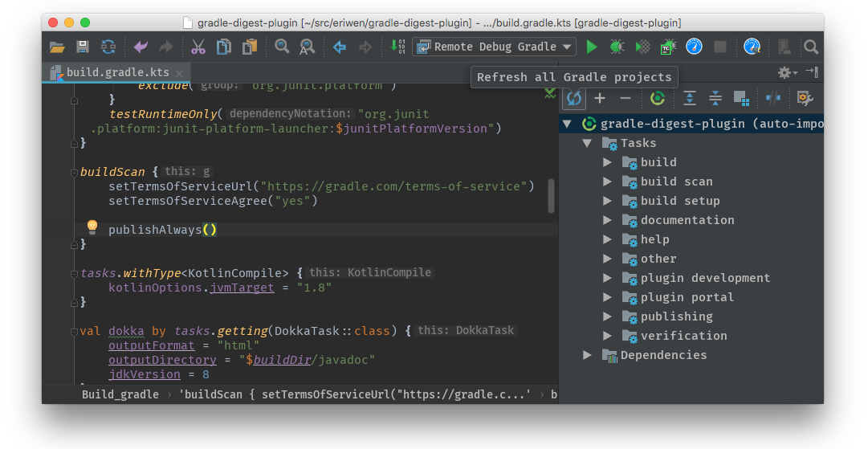Image resolution: width=868 pixels, height=449 pixels.
Task: Click Build_gradle in the breadcrumb bar
Action: (120, 394)
